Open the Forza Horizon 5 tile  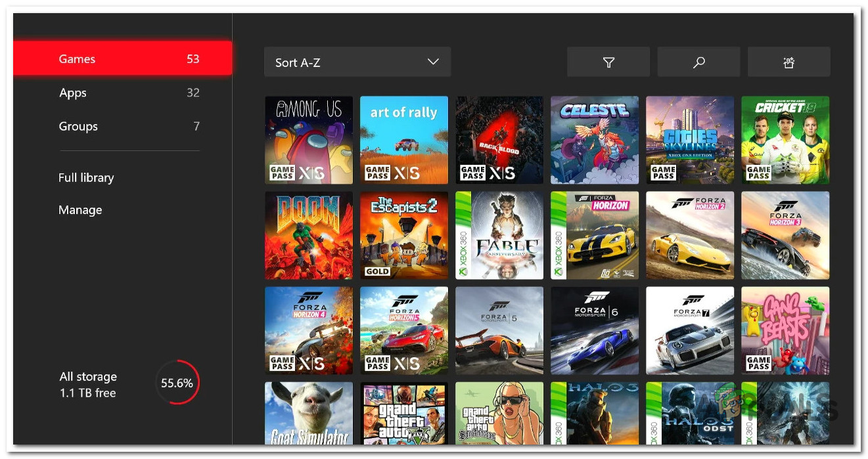click(404, 330)
